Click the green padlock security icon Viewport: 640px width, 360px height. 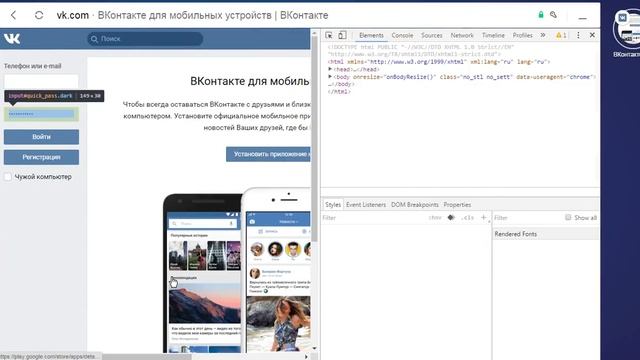pyautogui.click(x=541, y=15)
